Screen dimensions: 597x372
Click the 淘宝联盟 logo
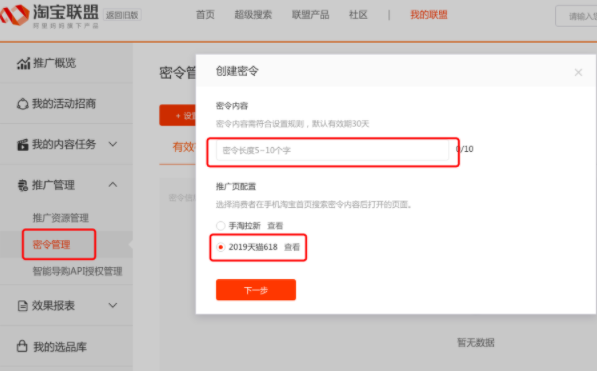(49, 15)
